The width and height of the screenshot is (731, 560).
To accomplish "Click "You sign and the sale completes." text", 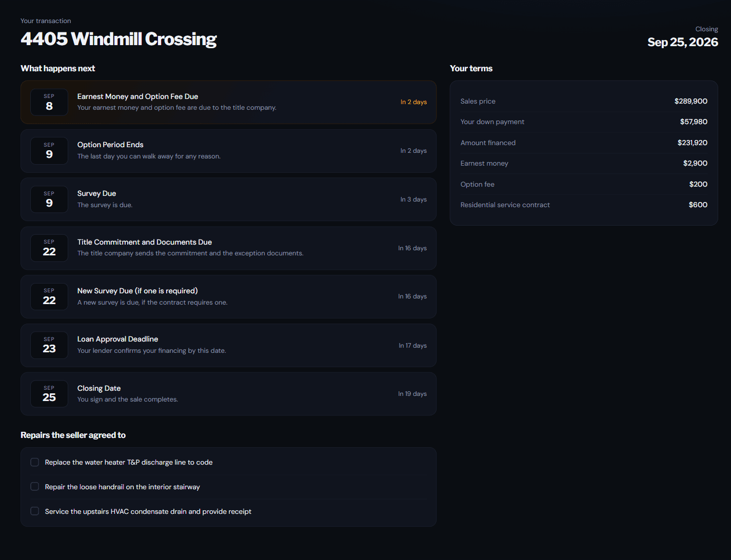I will coord(128,399).
